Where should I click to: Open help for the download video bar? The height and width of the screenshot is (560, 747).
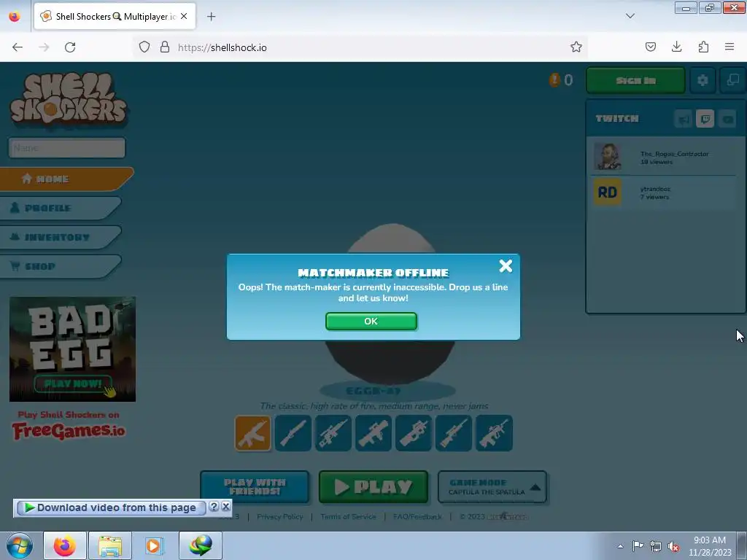(214, 507)
